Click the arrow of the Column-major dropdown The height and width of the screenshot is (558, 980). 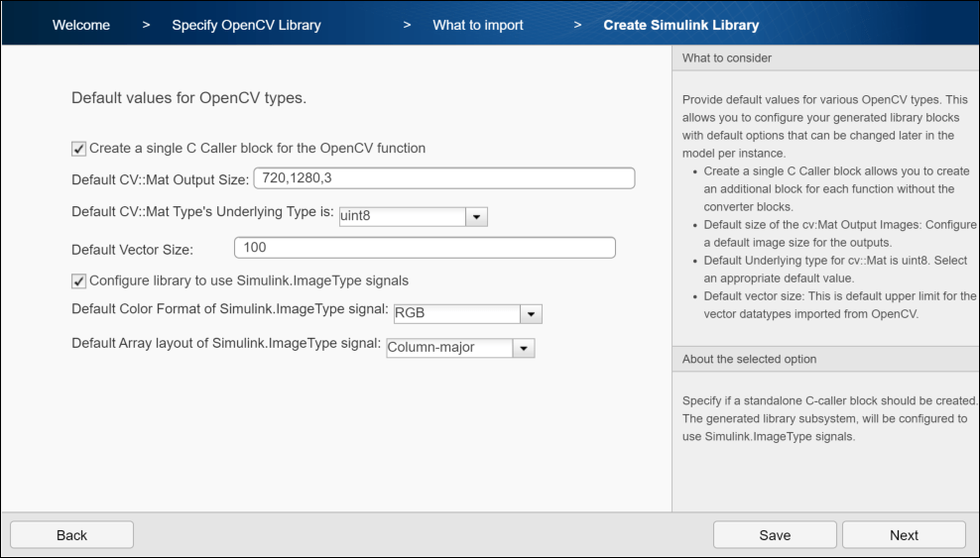524,348
